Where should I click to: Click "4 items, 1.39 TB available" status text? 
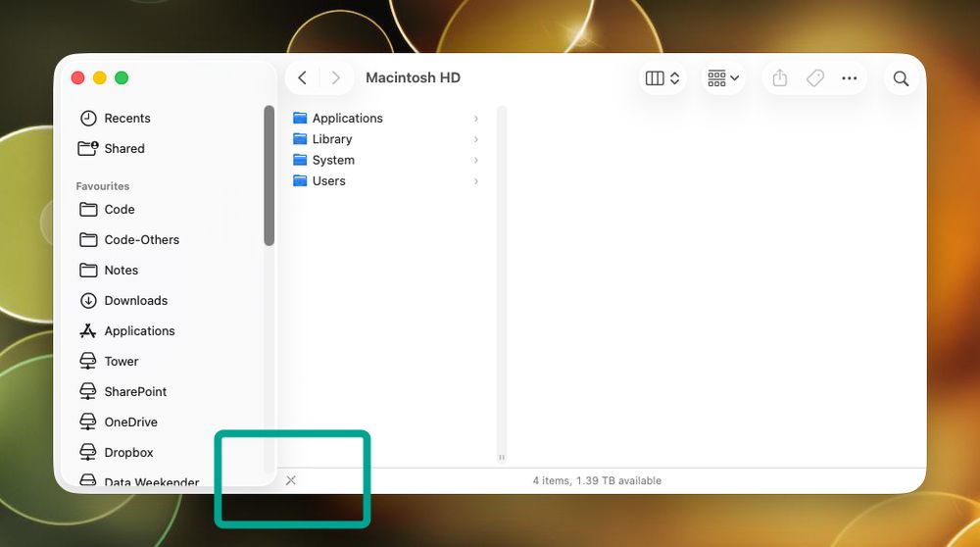[x=597, y=480]
